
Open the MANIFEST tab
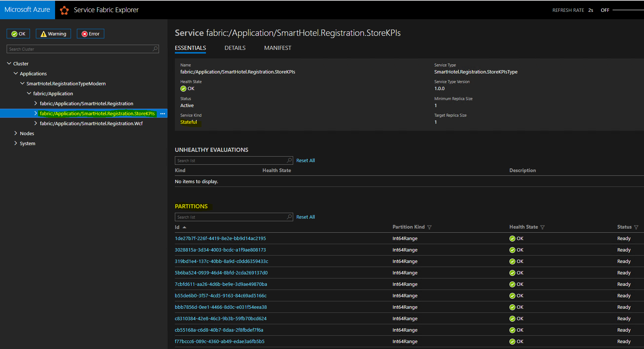278,48
